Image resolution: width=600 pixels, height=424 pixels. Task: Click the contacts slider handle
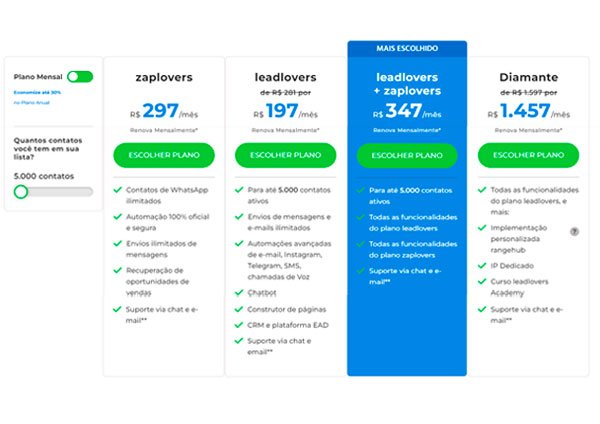(x=21, y=191)
